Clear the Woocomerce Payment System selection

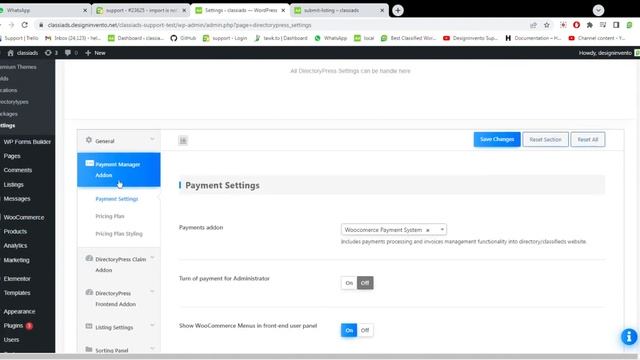click(x=428, y=230)
